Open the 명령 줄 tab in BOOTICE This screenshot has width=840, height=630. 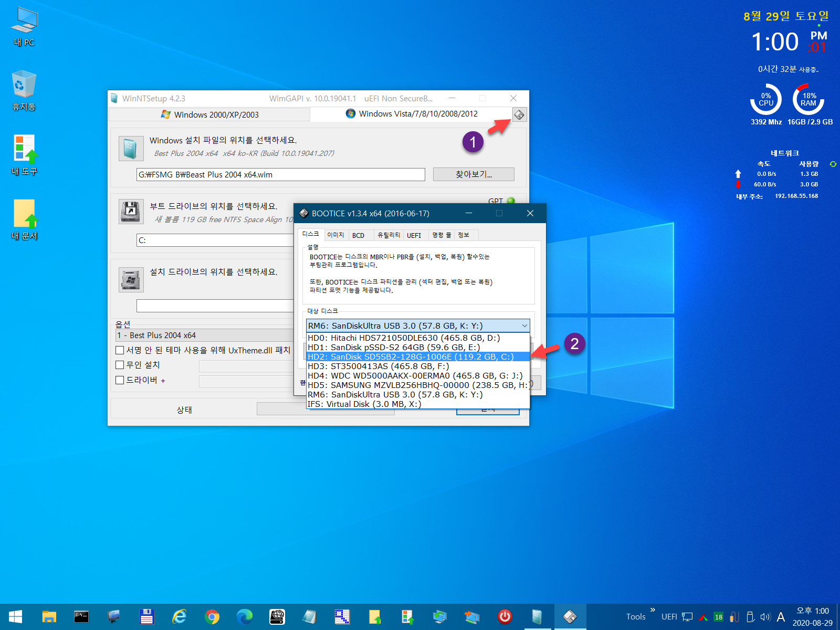click(442, 235)
